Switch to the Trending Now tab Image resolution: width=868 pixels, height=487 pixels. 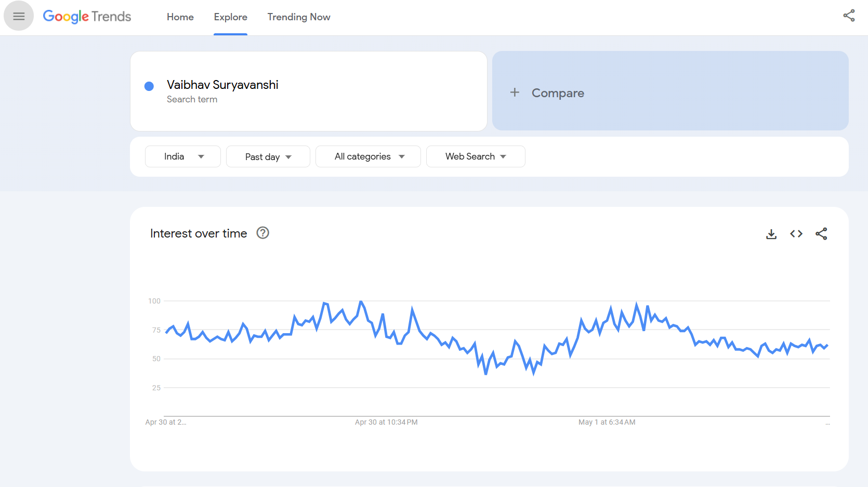[x=299, y=17]
